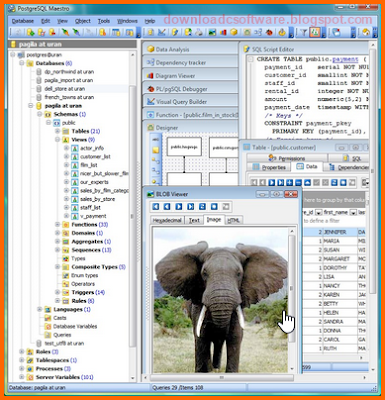Expand the Server Variables (101) node

pos(22,377)
